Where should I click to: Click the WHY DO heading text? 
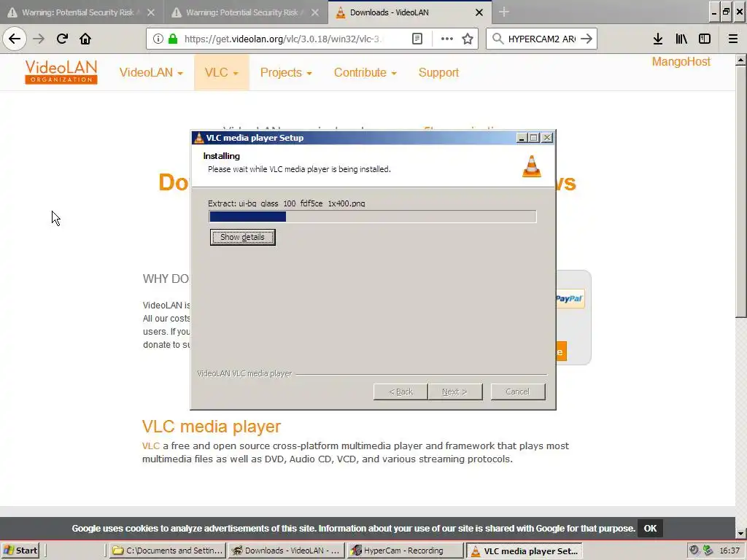166,279
